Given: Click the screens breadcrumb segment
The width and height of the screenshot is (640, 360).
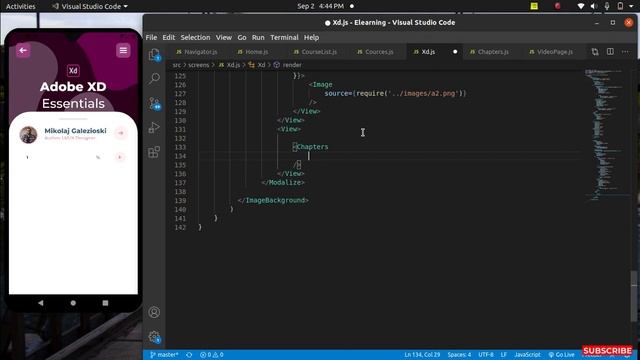Looking at the screenshot, I should click(198, 65).
